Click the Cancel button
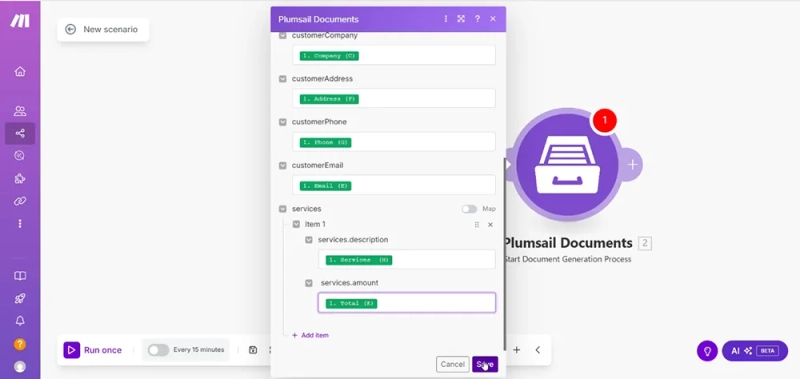The height and width of the screenshot is (379, 800). pyautogui.click(x=453, y=364)
